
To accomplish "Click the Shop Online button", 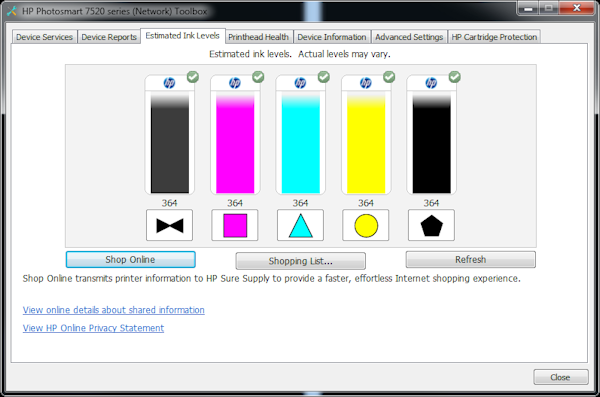I will [130, 260].
